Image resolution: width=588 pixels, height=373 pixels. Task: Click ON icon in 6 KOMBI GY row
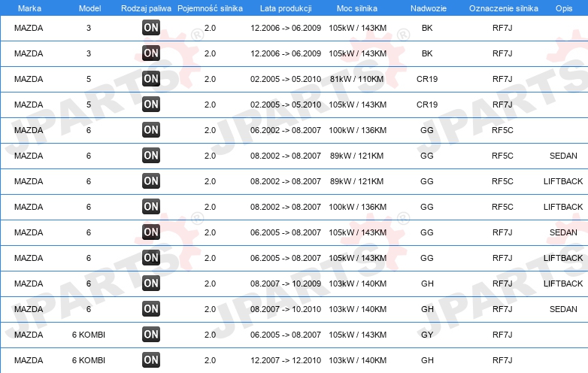coord(151,335)
